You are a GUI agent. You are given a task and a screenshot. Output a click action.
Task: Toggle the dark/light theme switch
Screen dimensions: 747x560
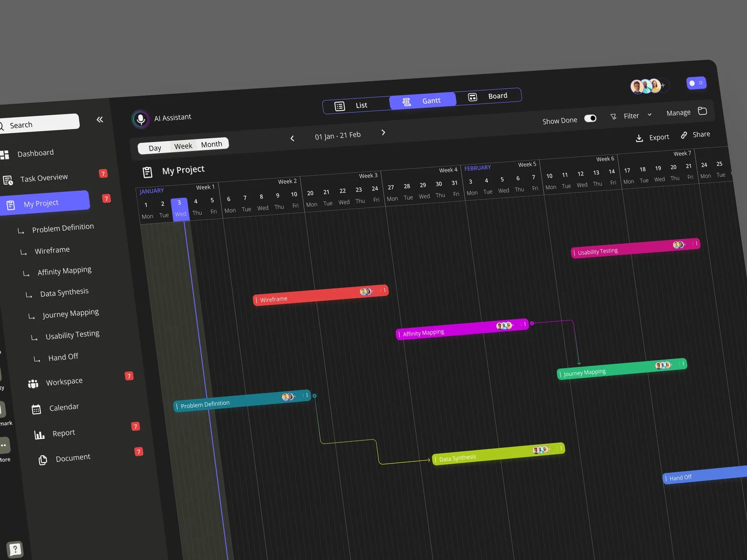[x=696, y=83]
